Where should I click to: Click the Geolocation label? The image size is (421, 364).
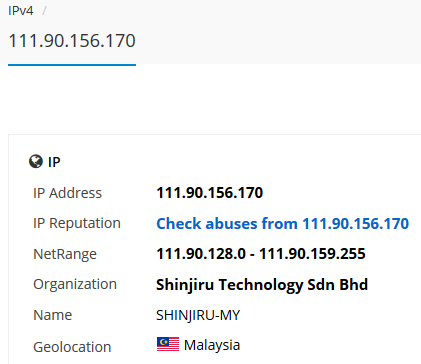click(x=72, y=347)
